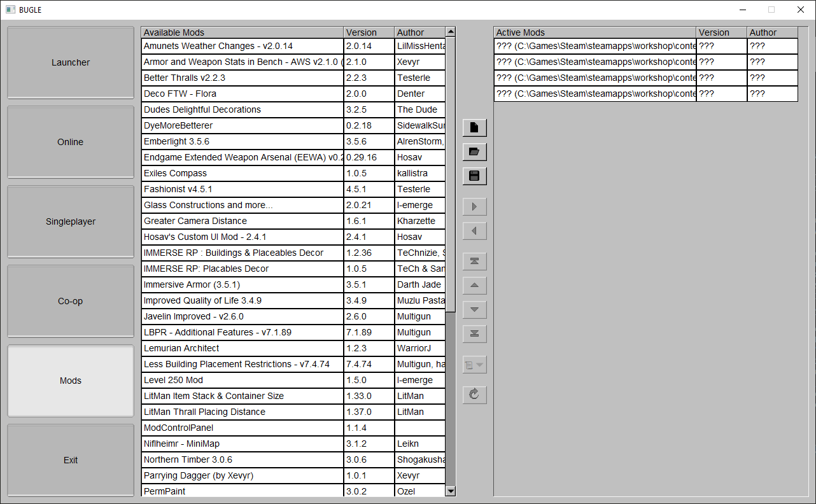The height and width of the screenshot is (504, 816).
Task: Select 'ModControlPanel' mod row
Action: 293,428
